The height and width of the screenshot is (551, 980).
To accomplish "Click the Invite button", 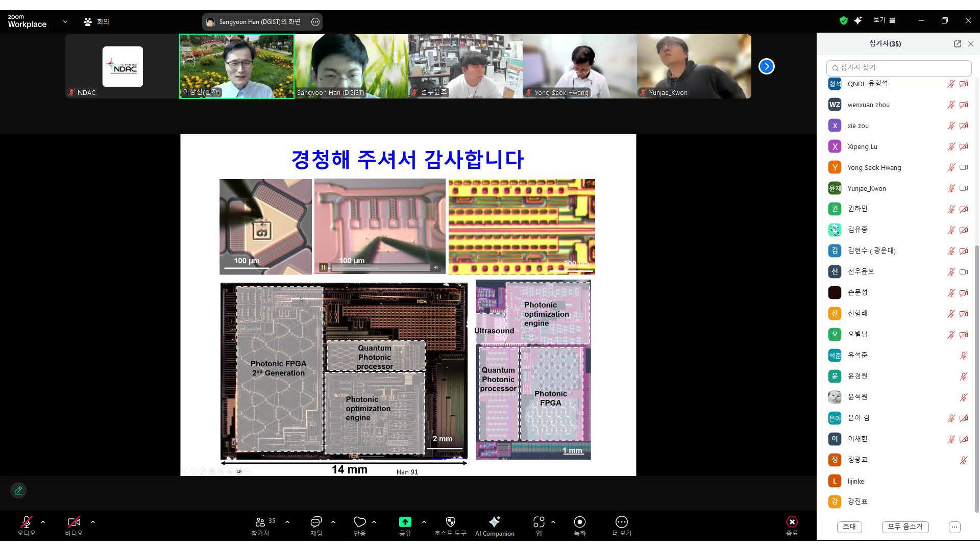I will [849, 527].
